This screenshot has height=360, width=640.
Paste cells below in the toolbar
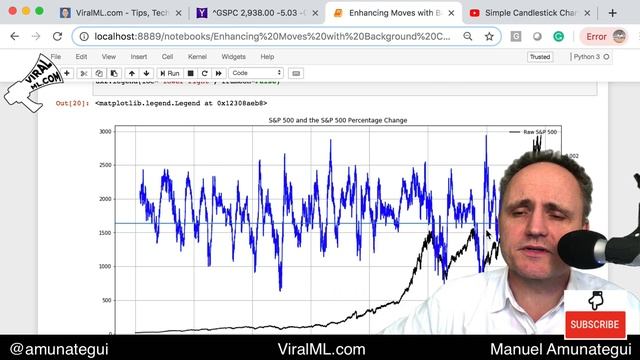click(114, 73)
